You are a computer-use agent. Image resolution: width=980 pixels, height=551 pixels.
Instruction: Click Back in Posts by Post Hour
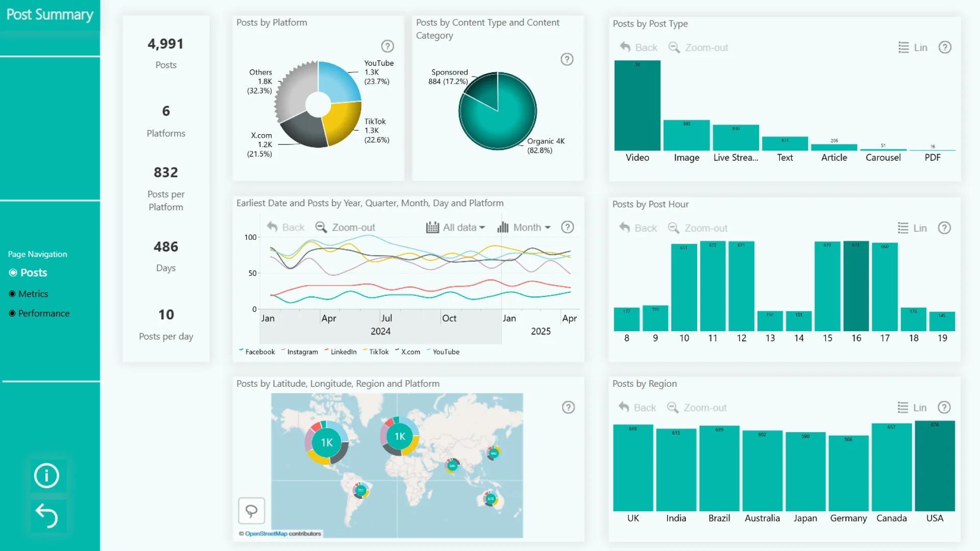pos(638,228)
